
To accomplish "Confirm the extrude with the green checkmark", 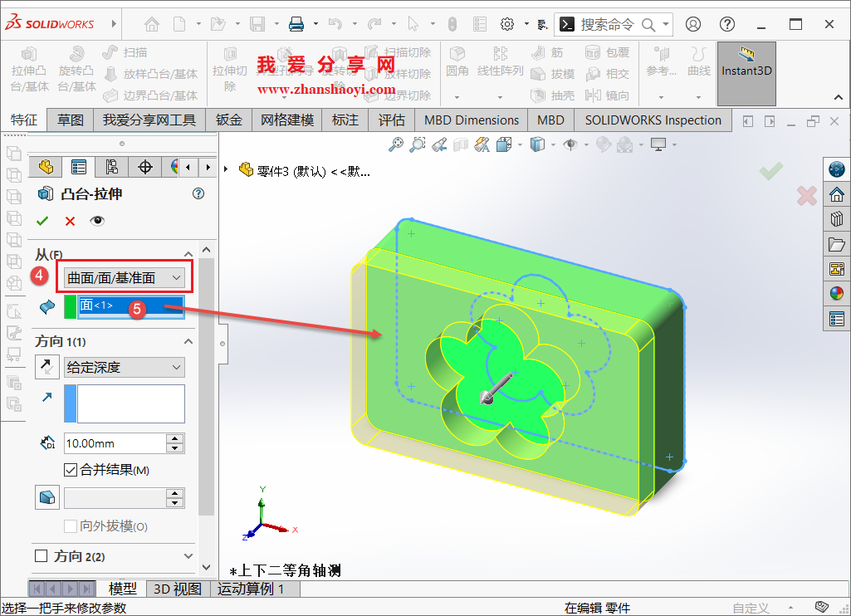I will [x=42, y=220].
